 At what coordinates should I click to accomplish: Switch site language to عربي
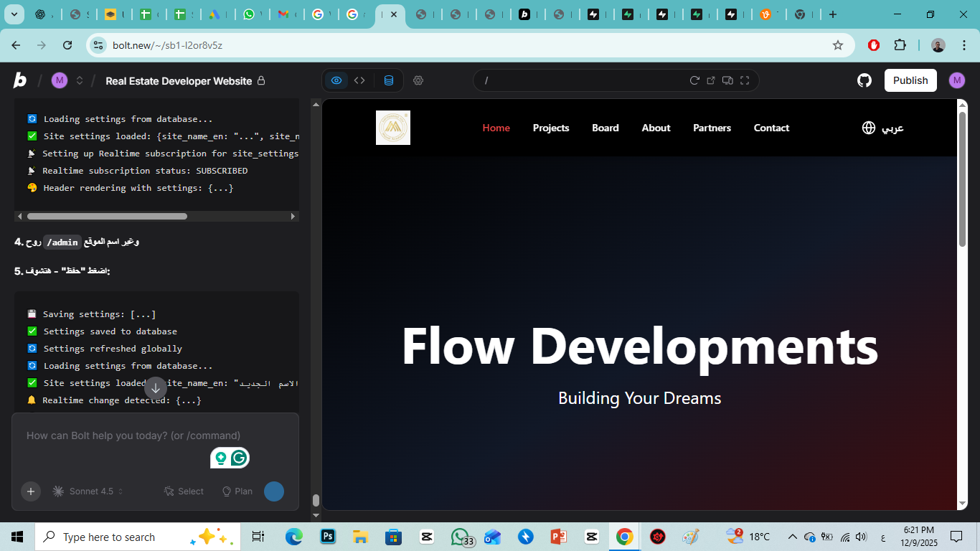point(883,128)
